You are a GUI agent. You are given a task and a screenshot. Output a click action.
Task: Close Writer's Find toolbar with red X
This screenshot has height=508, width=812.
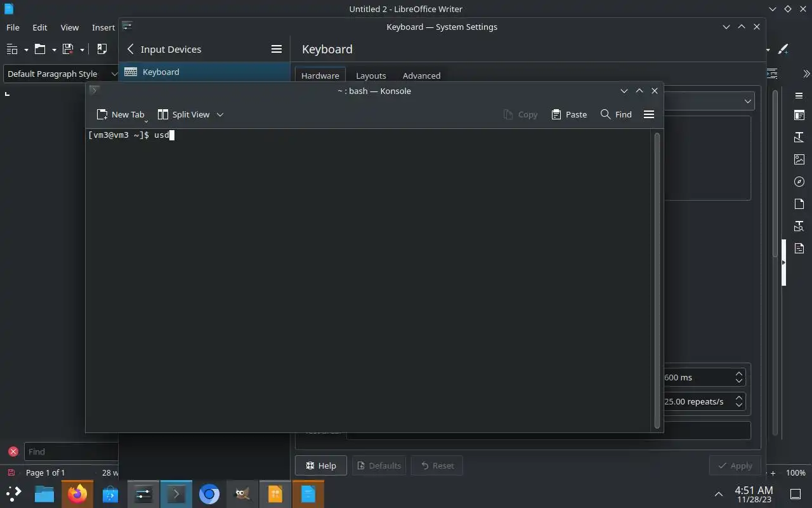13,451
